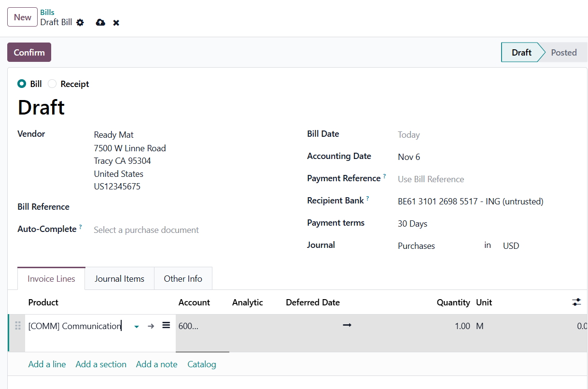Viewport: 588px width, 389px height.
Task: Discard changes with the X icon
Action: click(116, 23)
